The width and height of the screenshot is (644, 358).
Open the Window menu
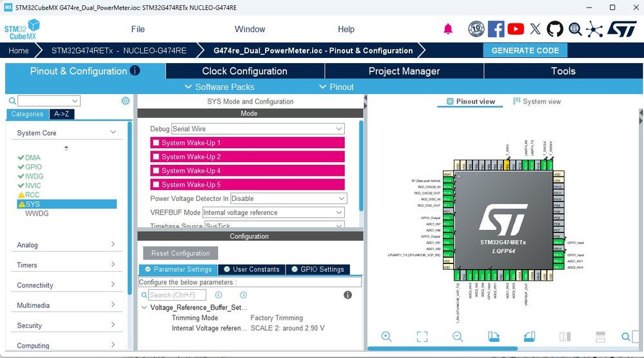point(249,29)
